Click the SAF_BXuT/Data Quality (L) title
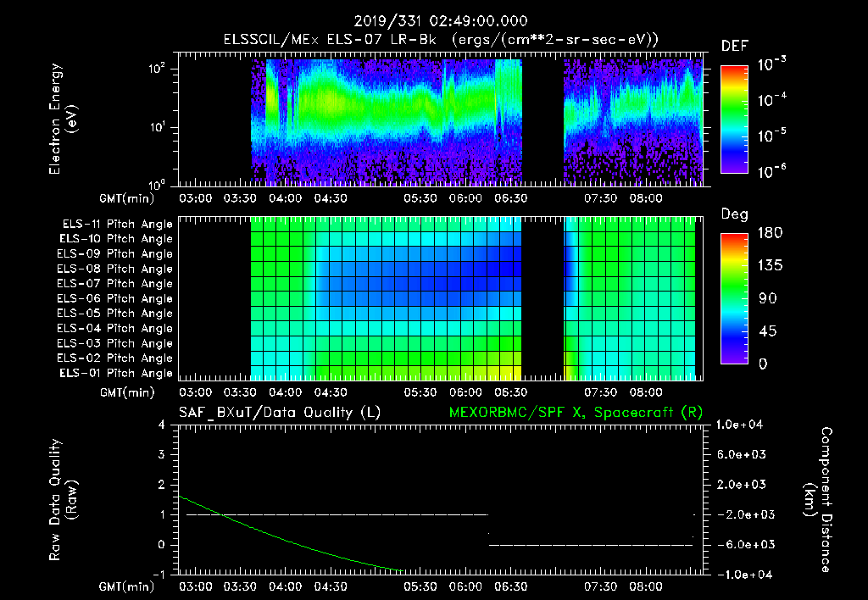 pos(280,413)
